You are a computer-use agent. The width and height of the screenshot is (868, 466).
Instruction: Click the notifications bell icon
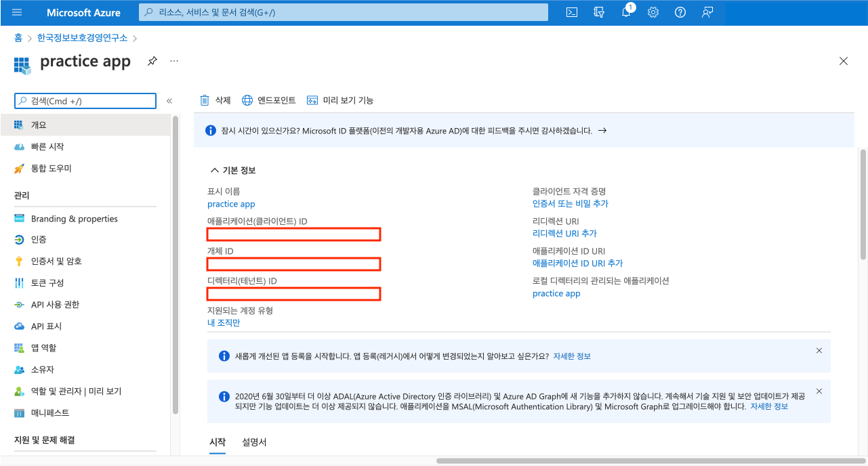(x=627, y=12)
